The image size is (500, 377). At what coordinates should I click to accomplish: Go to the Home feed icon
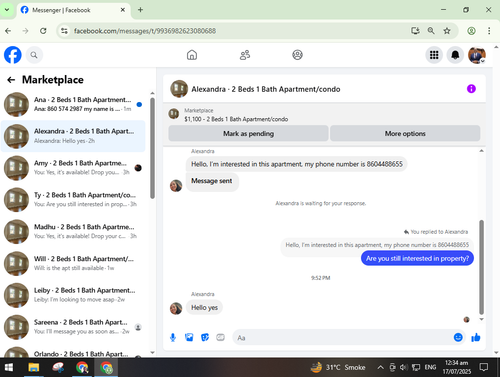(x=192, y=55)
